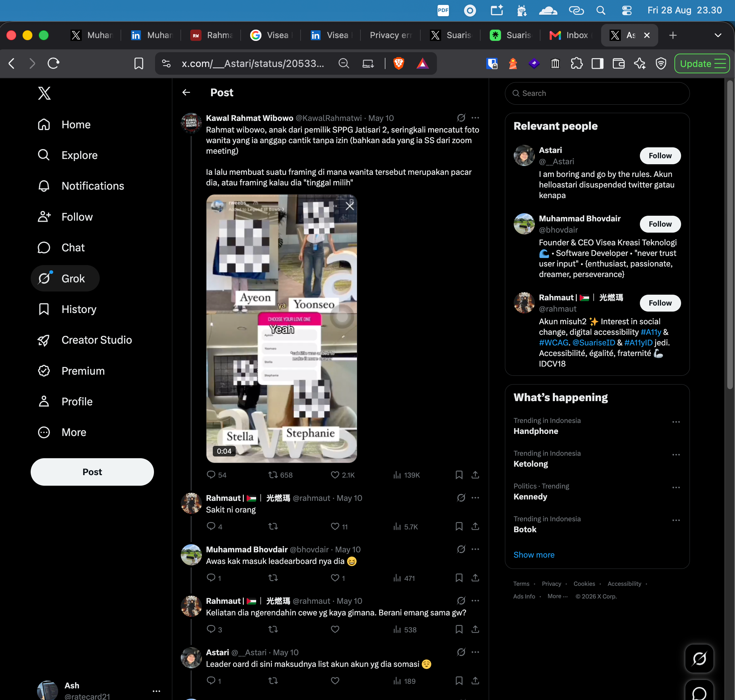The image size is (735, 700).
Task: View analytics showing 139K views
Action: click(406, 475)
